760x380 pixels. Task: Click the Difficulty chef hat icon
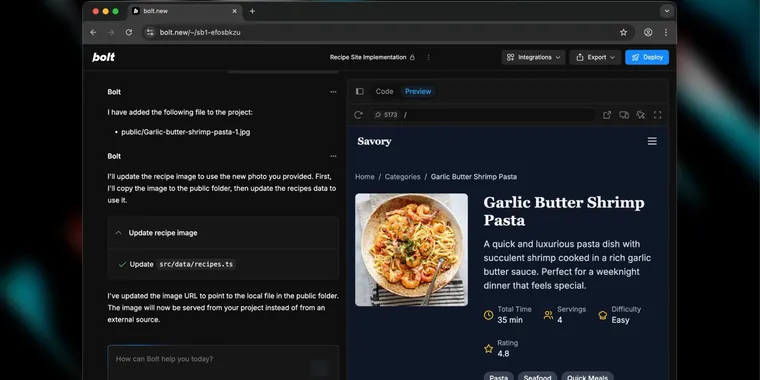(602, 315)
